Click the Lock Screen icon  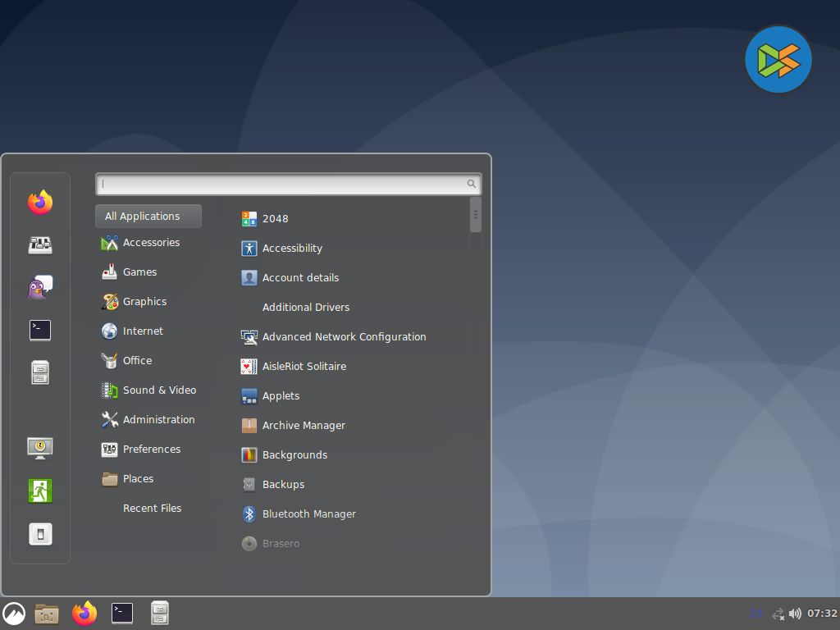(40, 448)
